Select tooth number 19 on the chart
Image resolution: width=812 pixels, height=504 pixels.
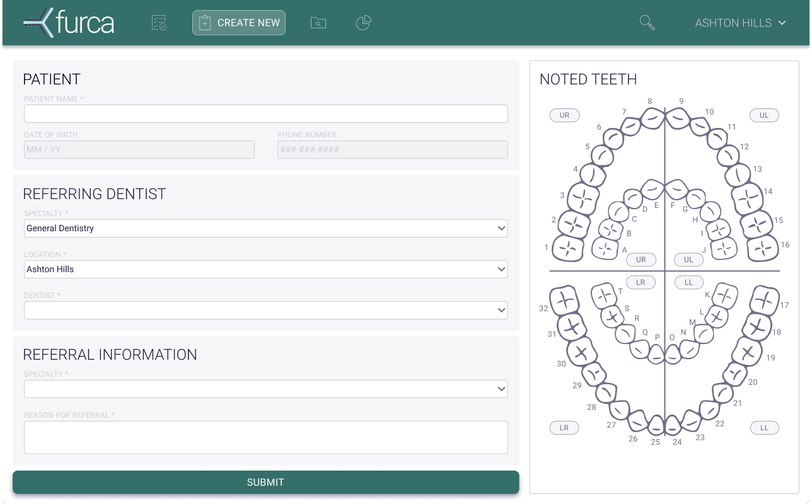[748, 352]
